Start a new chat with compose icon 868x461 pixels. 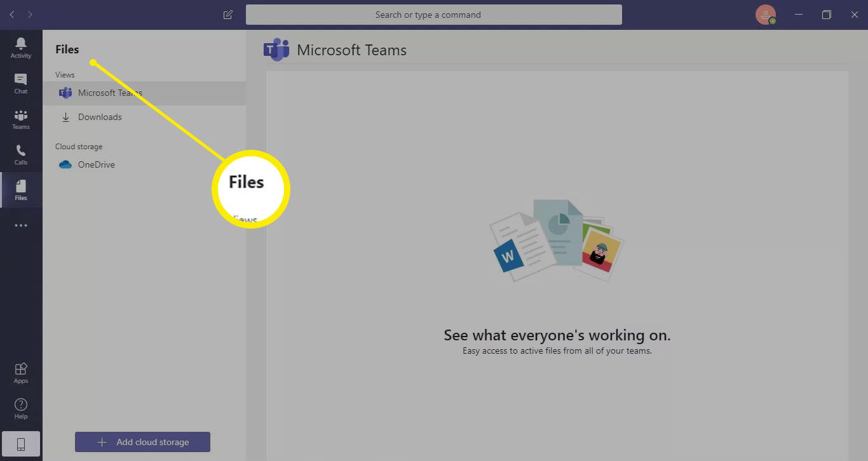tap(228, 15)
